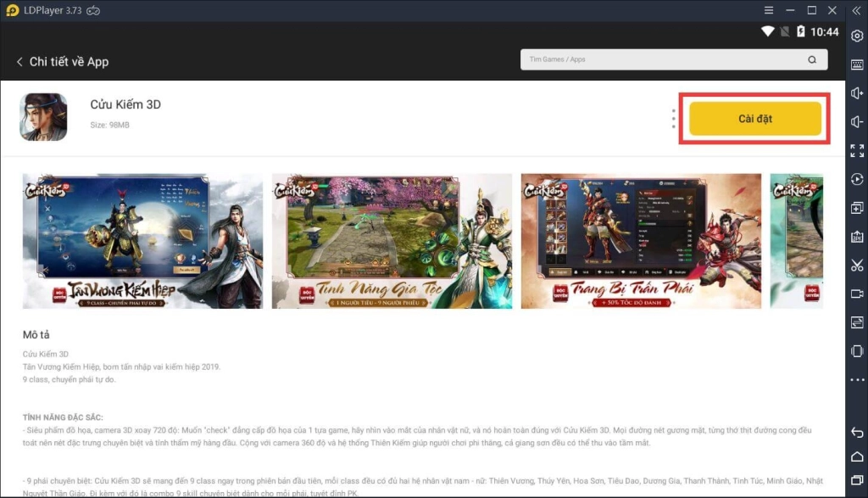This screenshot has height=498, width=868.
Task: Toggle fullscreen with sidebar expand icon
Action: tap(857, 151)
